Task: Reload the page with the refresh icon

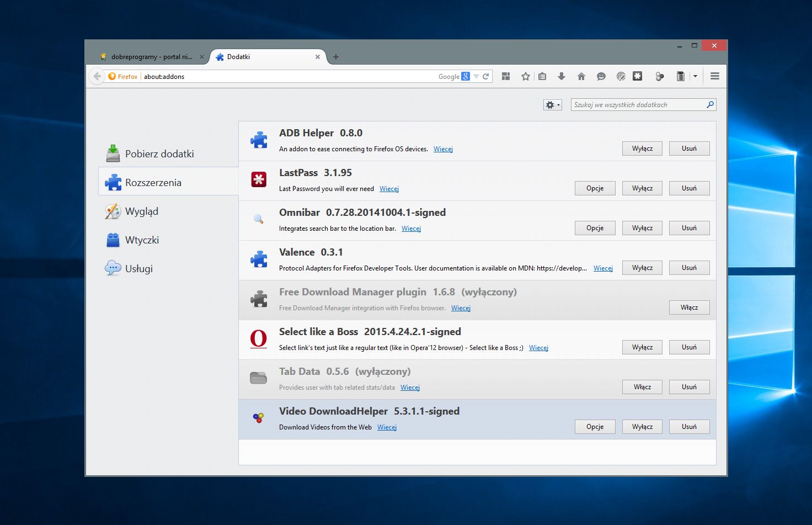Action: (486, 77)
